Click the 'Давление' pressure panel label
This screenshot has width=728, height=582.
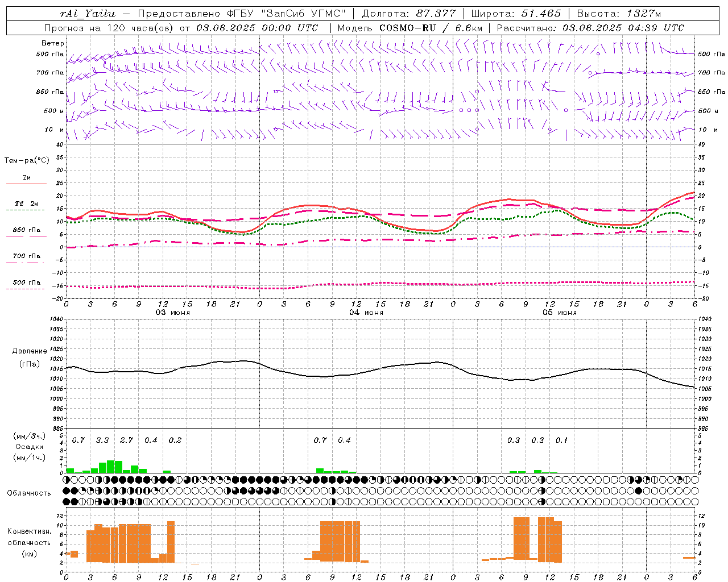30,351
